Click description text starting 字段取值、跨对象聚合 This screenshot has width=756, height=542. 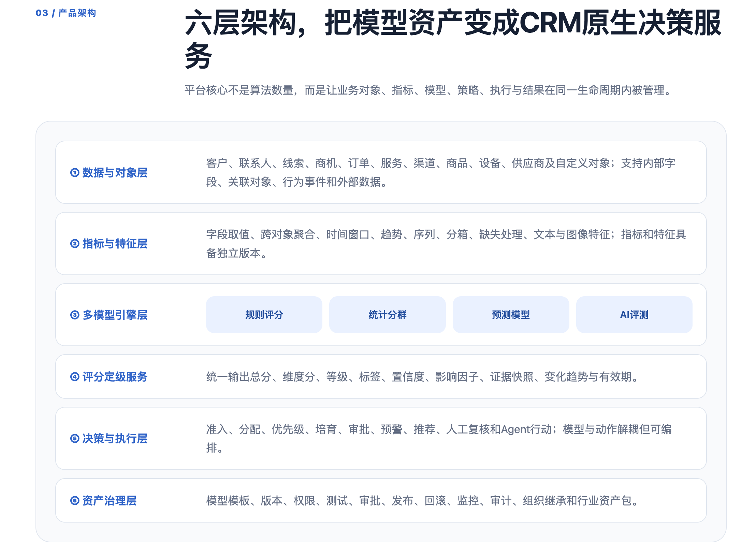(446, 244)
